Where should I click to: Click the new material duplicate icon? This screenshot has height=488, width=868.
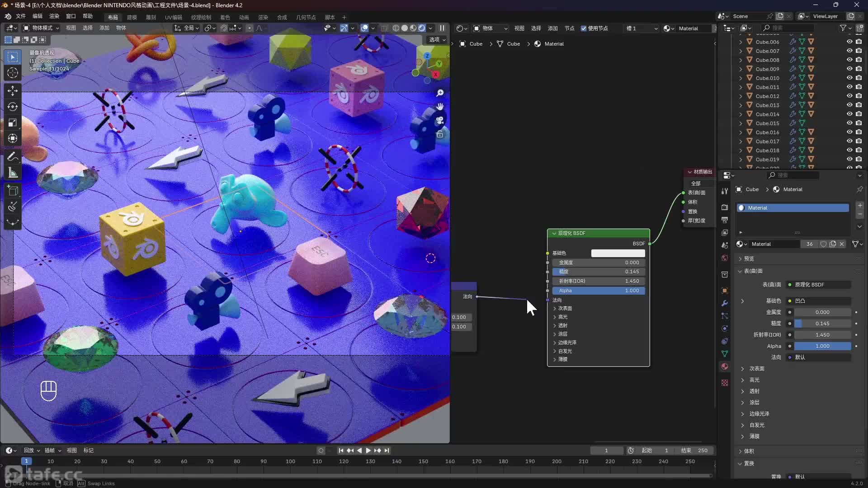(833, 244)
